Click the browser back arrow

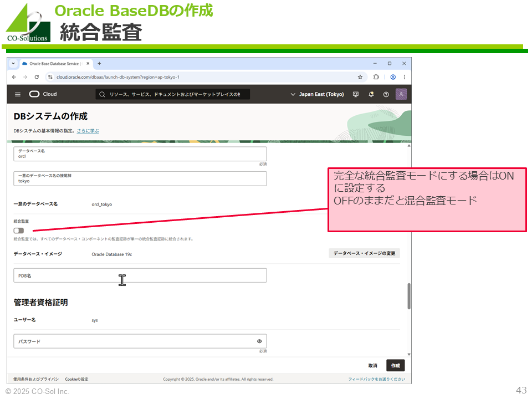coord(14,77)
